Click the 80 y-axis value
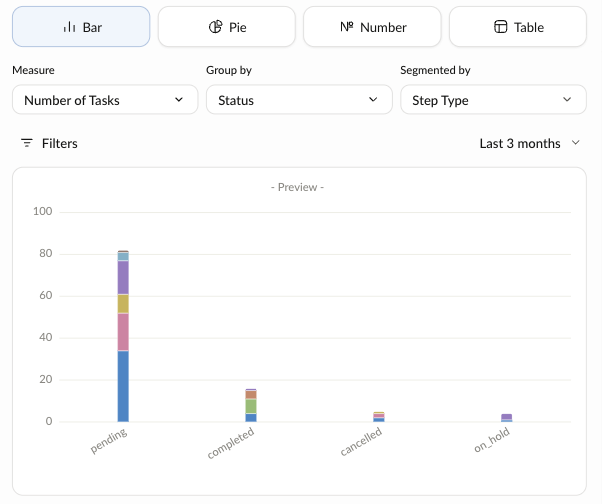Screen dimensions: 602x504 45,253
